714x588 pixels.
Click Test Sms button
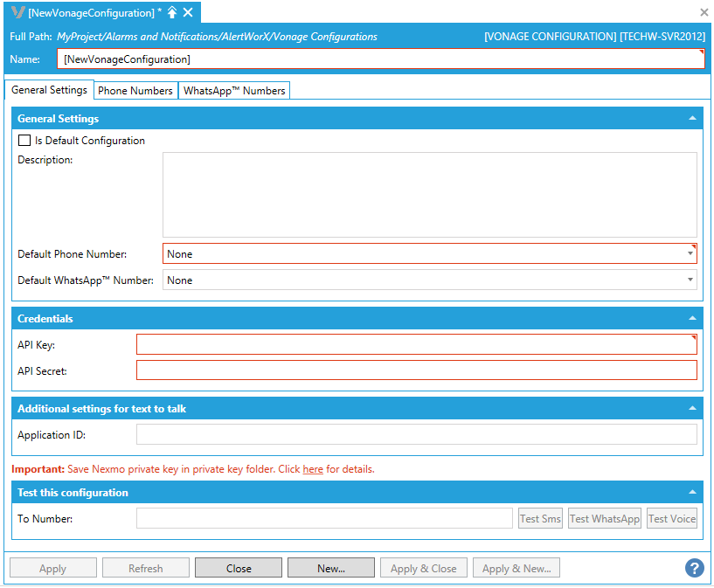click(x=540, y=518)
